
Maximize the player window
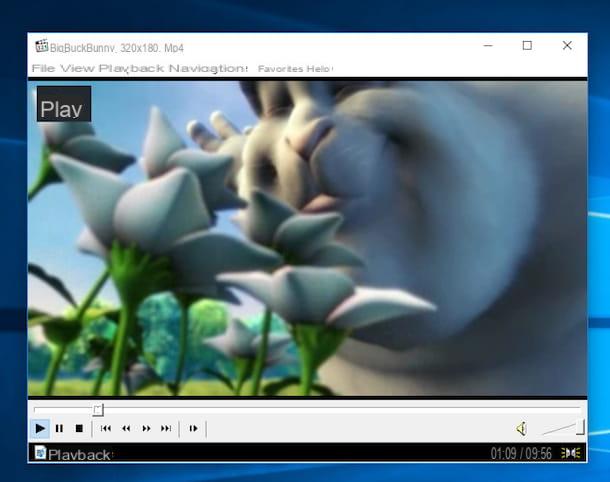click(527, 46)
